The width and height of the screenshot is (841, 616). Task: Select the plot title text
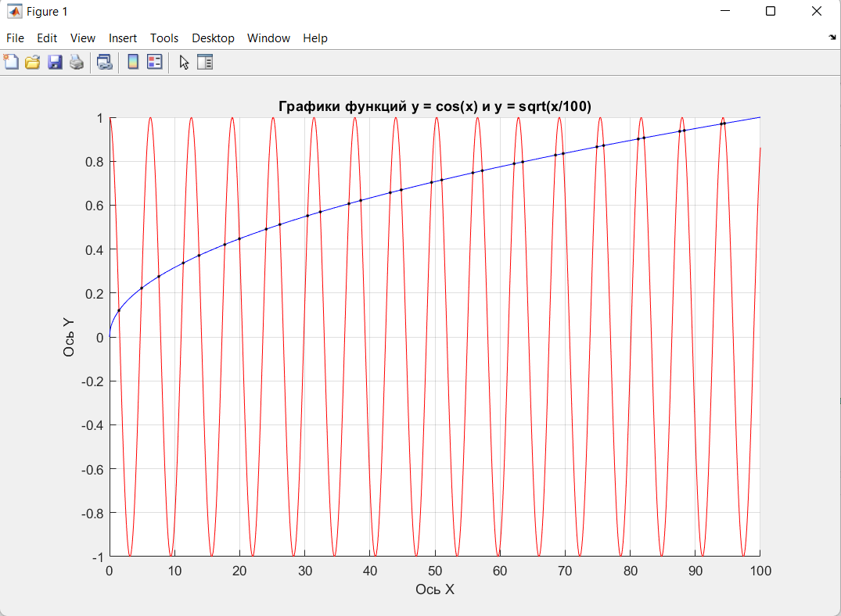click(434, 106)
